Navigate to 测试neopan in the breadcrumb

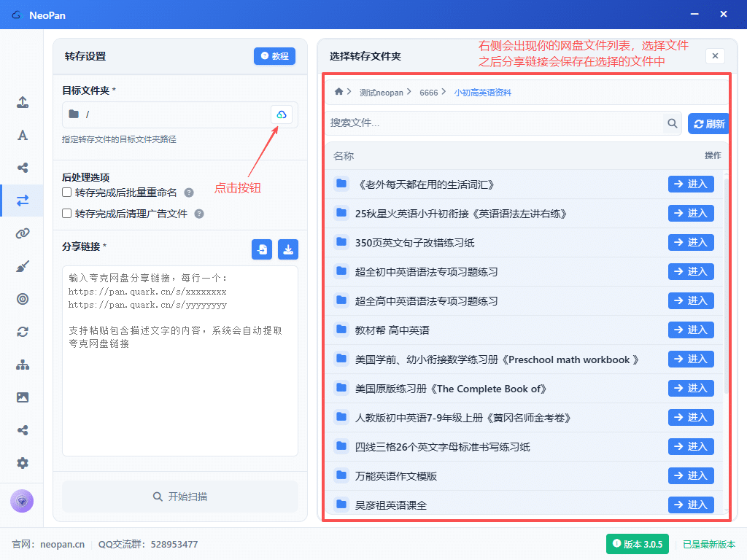[380, 93]
